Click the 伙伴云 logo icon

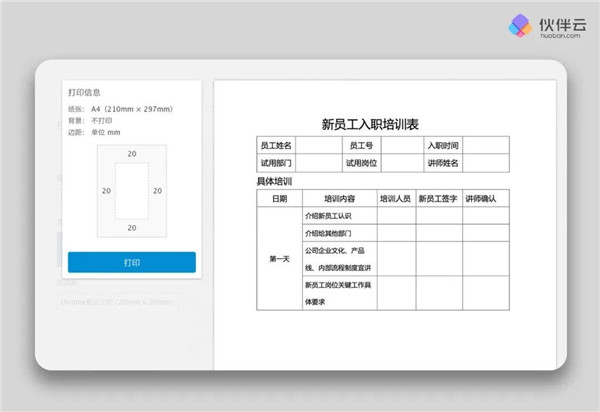click(x=521, y=26)
